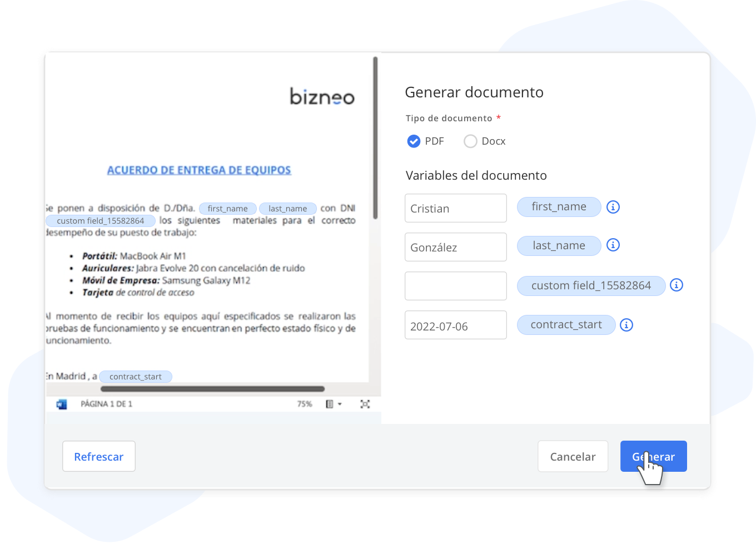Screen dimensions: 756x543
Task: Open the view options dropdown in the status bar
Action: (340, 403)
